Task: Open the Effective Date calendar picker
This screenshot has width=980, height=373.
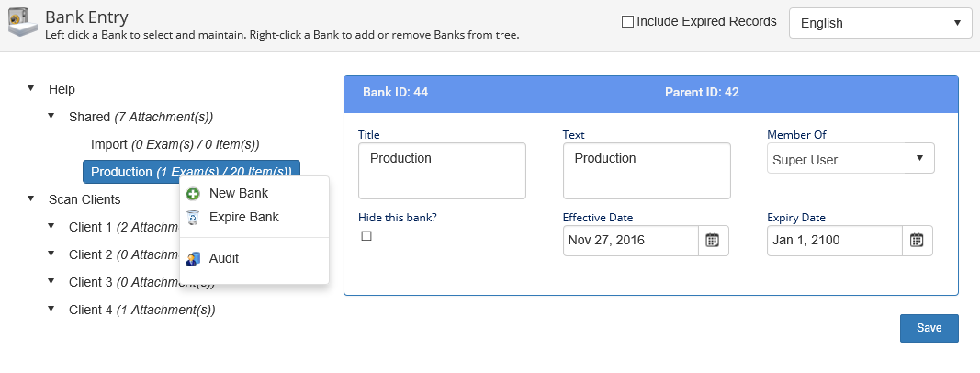Action: 713,241
